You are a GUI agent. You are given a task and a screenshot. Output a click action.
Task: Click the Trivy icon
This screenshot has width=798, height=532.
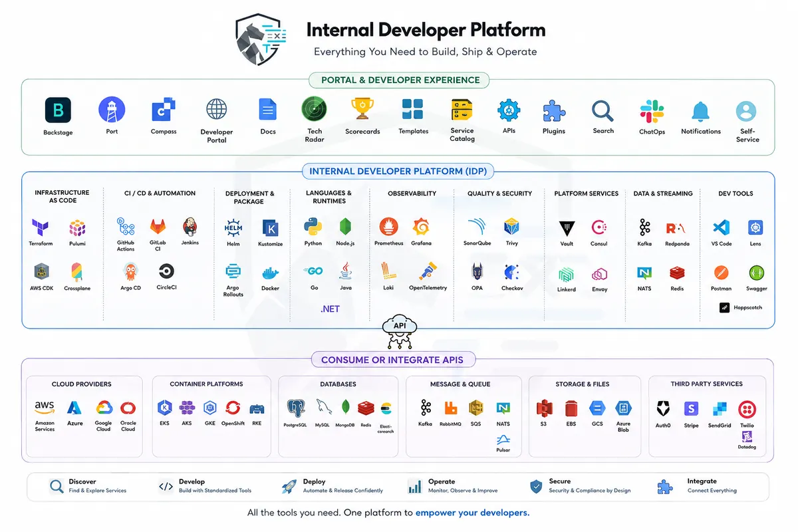512,227
